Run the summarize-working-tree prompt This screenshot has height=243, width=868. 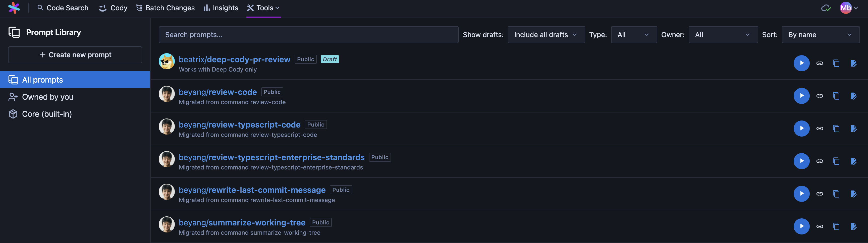pos(801,226)
